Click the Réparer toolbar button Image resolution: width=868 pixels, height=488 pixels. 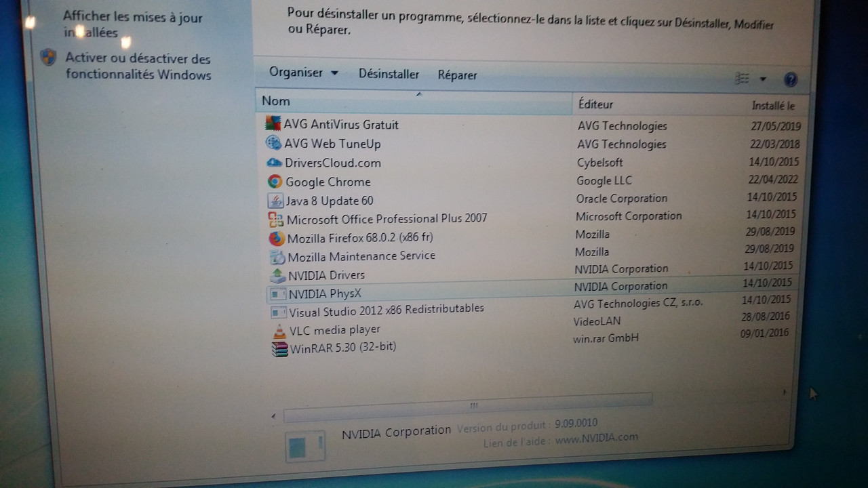click(x=458, y=75)
